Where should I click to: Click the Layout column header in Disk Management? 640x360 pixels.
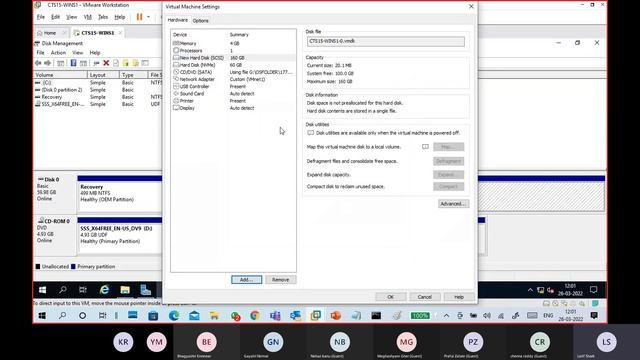click(x=103, y=75)
